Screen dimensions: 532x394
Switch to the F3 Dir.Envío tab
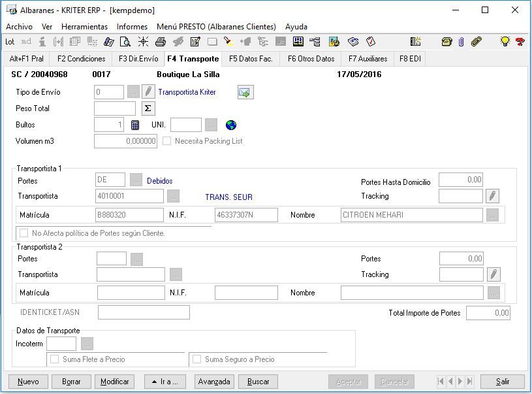coord(138,59)
